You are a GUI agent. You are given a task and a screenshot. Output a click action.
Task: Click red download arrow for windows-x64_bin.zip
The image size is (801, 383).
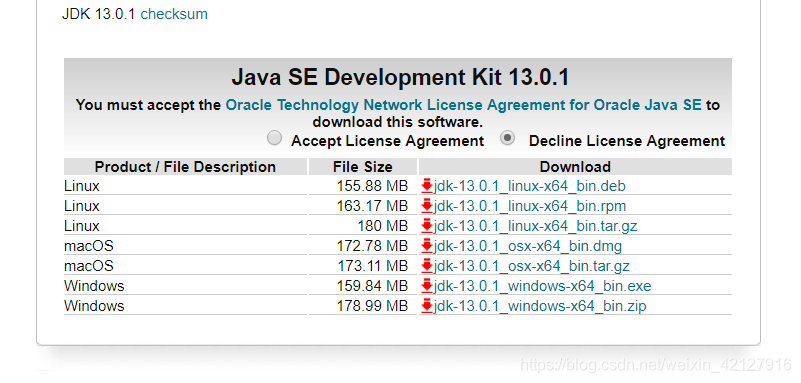click(427, 306)
